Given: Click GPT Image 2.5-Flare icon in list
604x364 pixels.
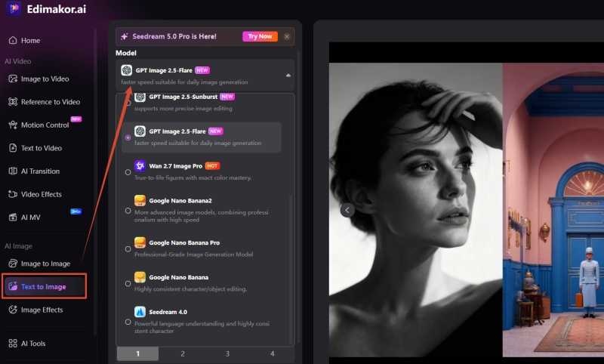Looking at the screenshot, I should (x=140, y=131).
